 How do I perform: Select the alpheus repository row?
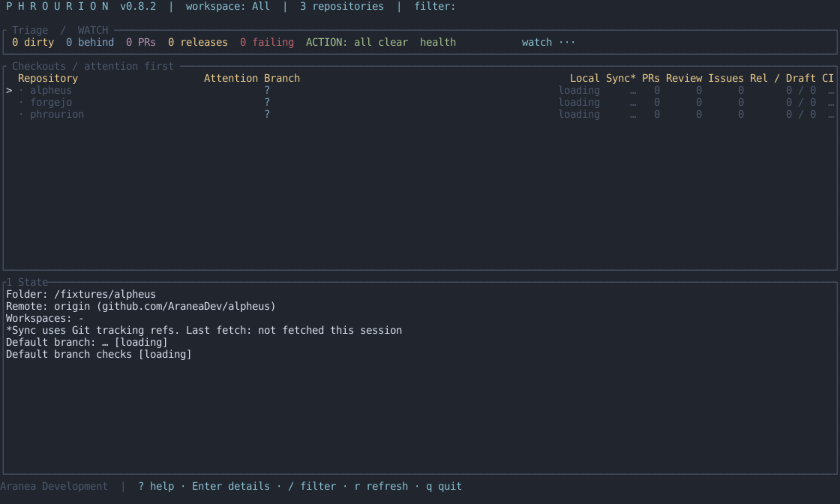420,91
